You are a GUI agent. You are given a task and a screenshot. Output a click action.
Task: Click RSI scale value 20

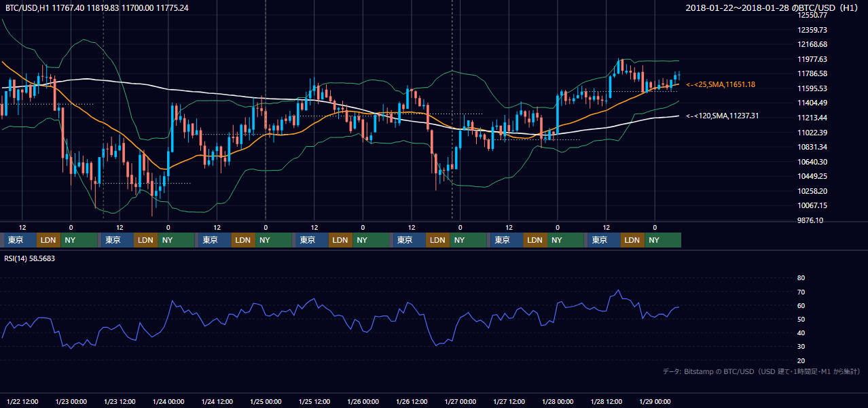(x=801, y=360)
